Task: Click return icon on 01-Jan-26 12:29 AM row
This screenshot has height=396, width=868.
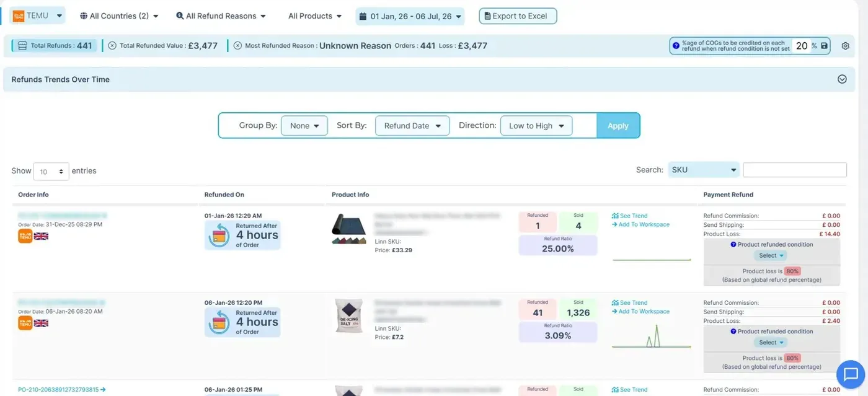Action: (x=219, y=235)
